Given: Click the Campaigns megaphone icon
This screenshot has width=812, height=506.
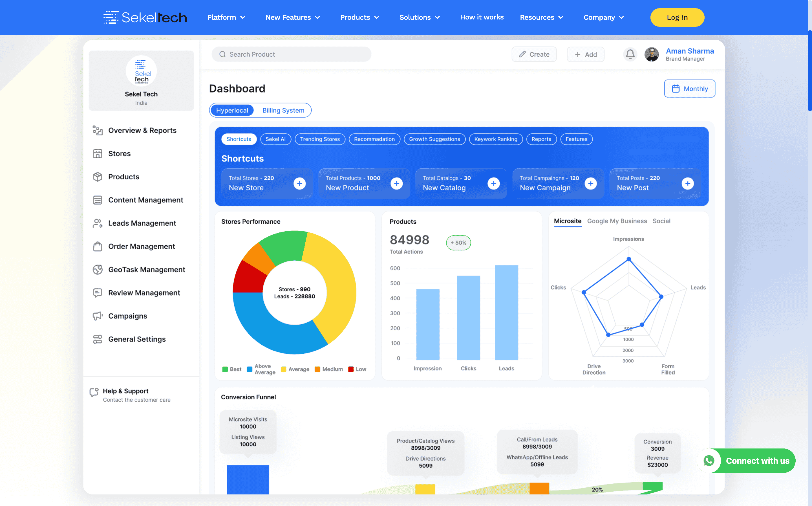Looking at the screenshot, I should [x=98, y=316].
